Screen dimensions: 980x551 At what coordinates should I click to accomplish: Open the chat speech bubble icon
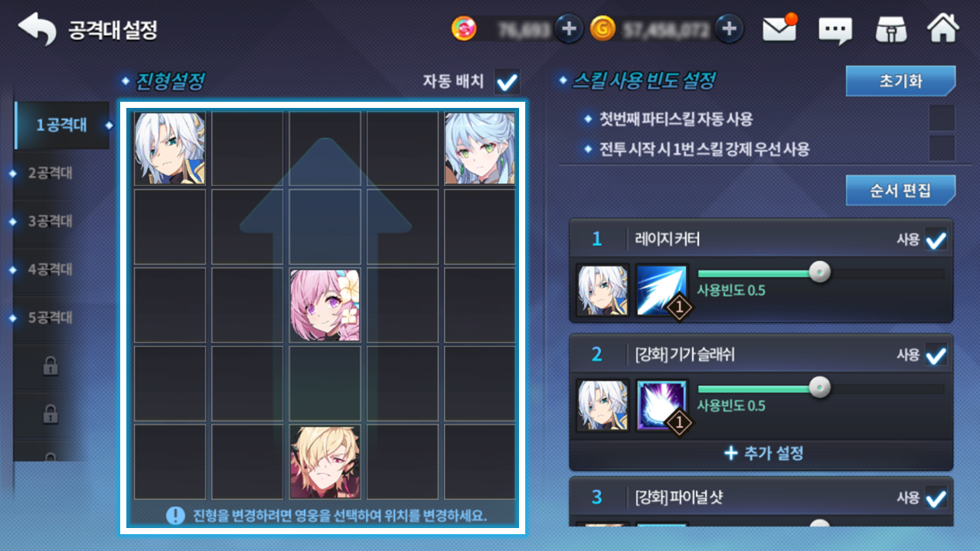[x=835, y=31]
